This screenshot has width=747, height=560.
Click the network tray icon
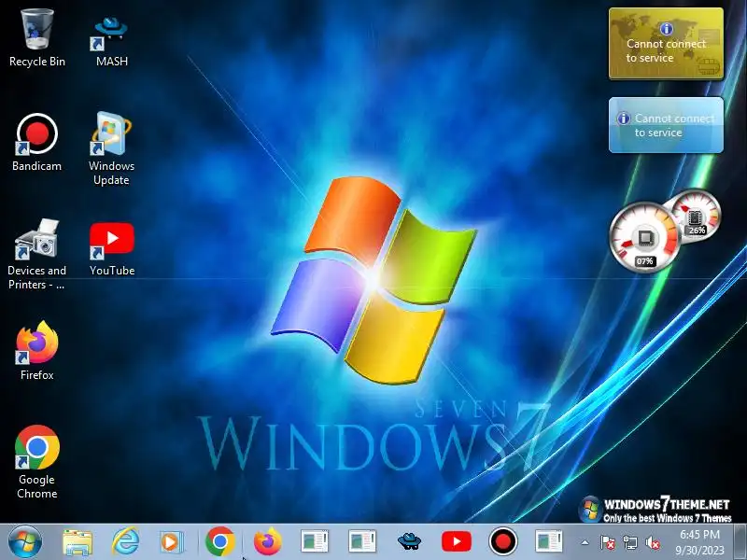[629, 542]
